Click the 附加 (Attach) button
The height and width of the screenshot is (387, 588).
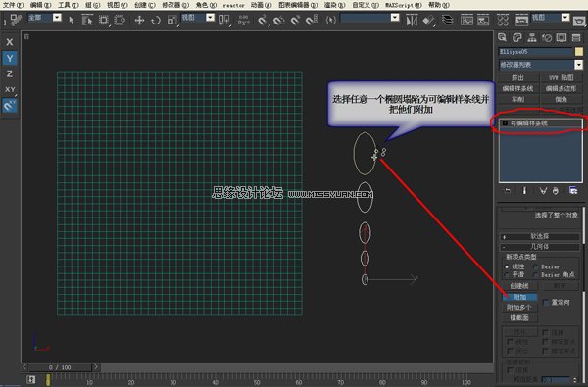519,297
